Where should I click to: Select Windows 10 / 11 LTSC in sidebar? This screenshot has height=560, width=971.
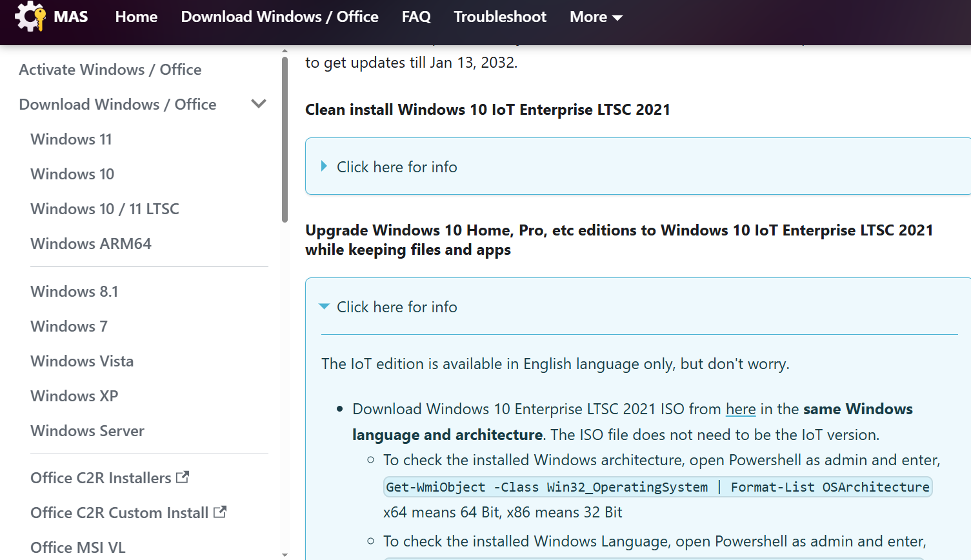[105, 209]
